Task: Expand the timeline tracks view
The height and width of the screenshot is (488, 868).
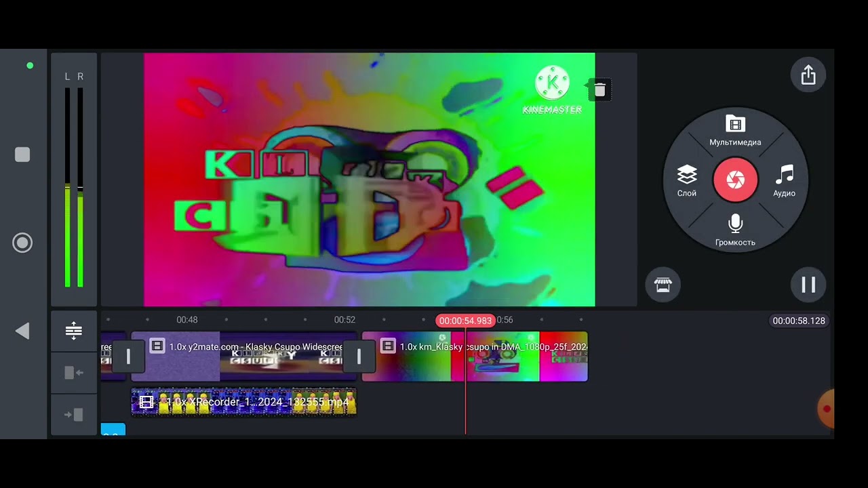Action: tap(74, 331)
